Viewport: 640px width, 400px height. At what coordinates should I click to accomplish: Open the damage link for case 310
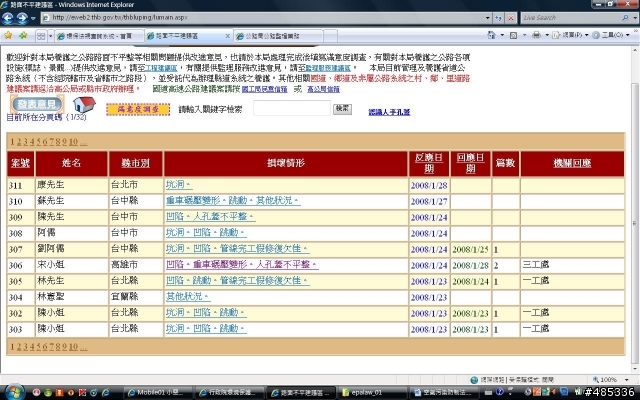coord(233,201)
